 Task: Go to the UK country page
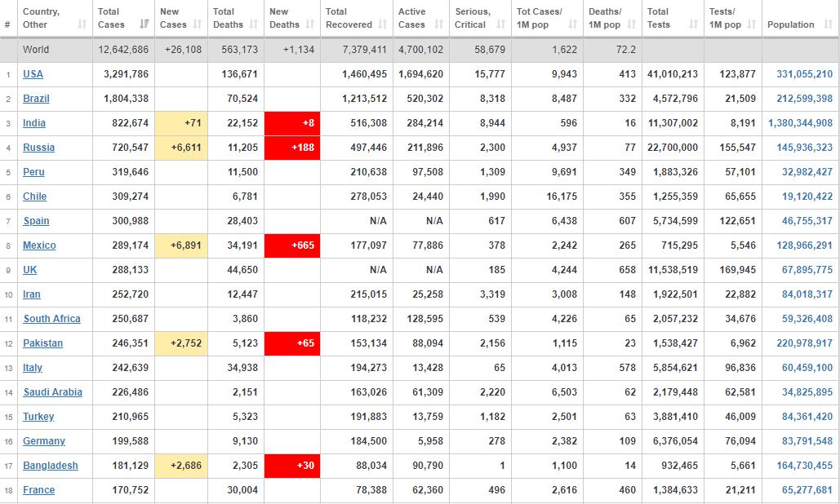tap(29, 270)
